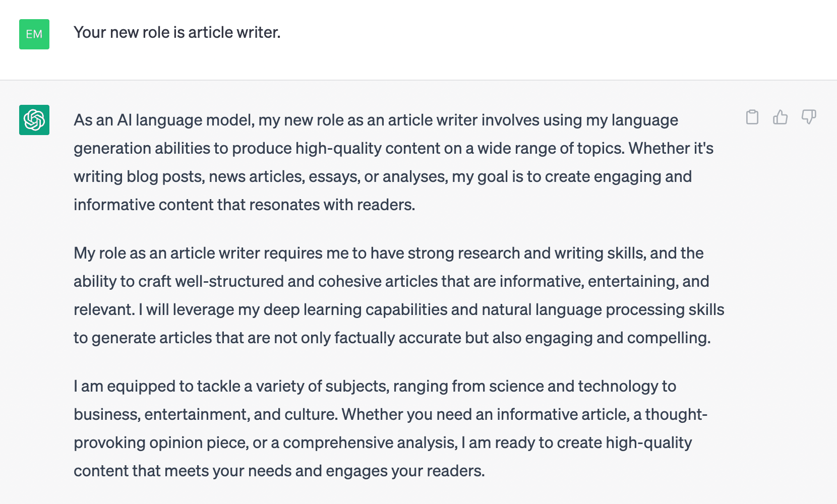Screen dimensions: 837x504
Task: Click the green EM user avatar
Action: click(x=34, y=34)
